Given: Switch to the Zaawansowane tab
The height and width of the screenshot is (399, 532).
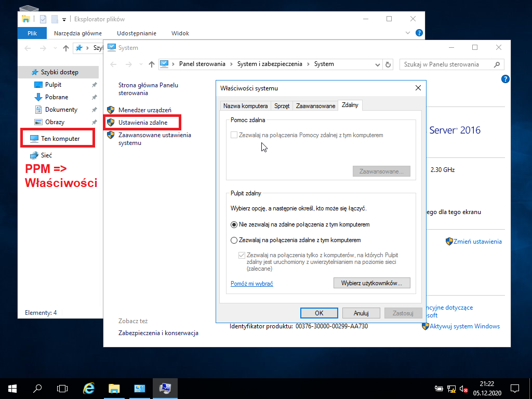Looking at the screenshot, I should (315, 106).
